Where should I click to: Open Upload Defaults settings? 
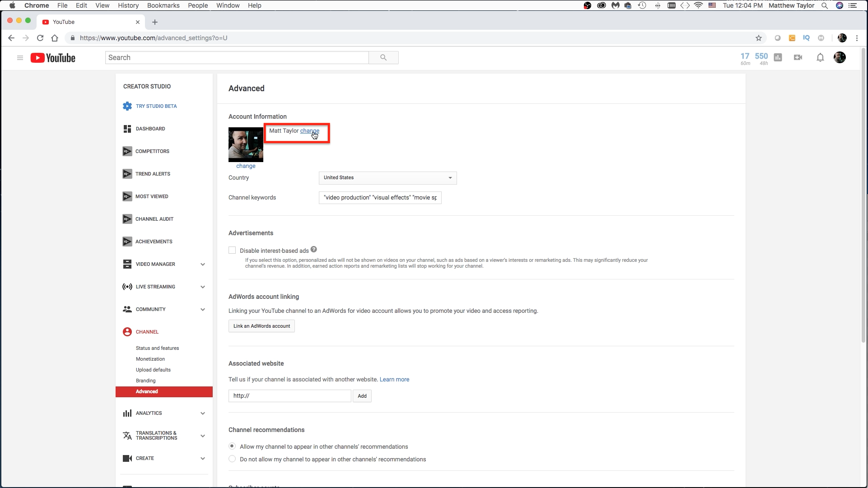(153, 369)
